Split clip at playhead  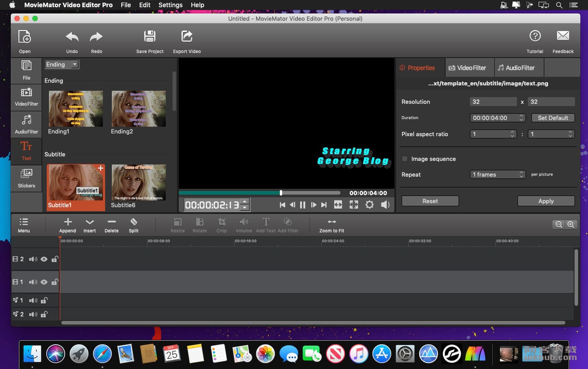[133, 225]
